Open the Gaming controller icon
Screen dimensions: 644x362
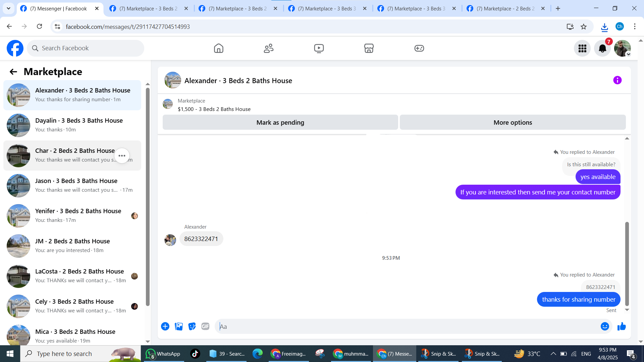419,48
